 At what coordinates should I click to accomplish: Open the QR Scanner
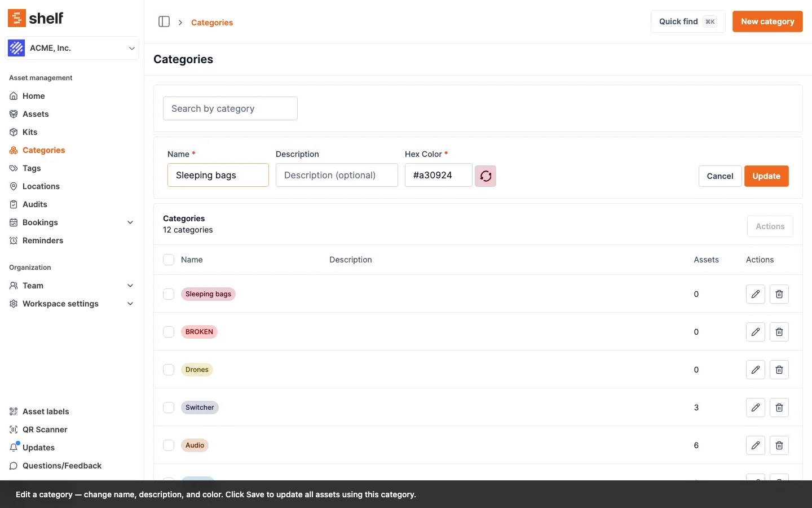click(45, 430)
